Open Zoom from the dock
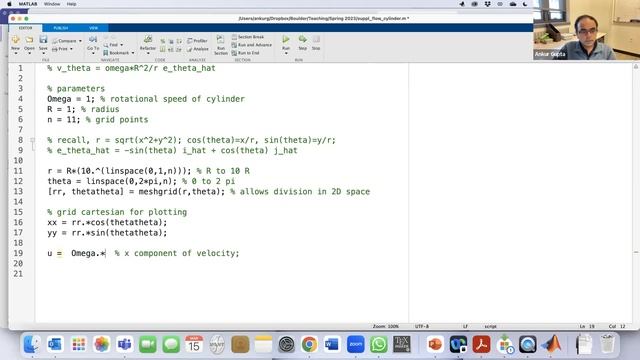The width and height of the screenshot is (640, 360). 356,344
